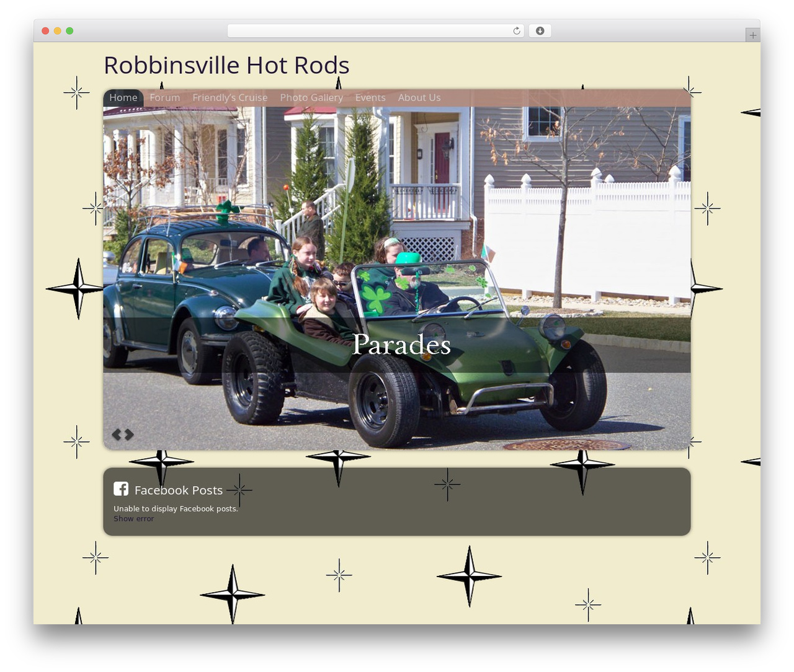
Task: Select the Home menu tab
Action: click(123, 97)
